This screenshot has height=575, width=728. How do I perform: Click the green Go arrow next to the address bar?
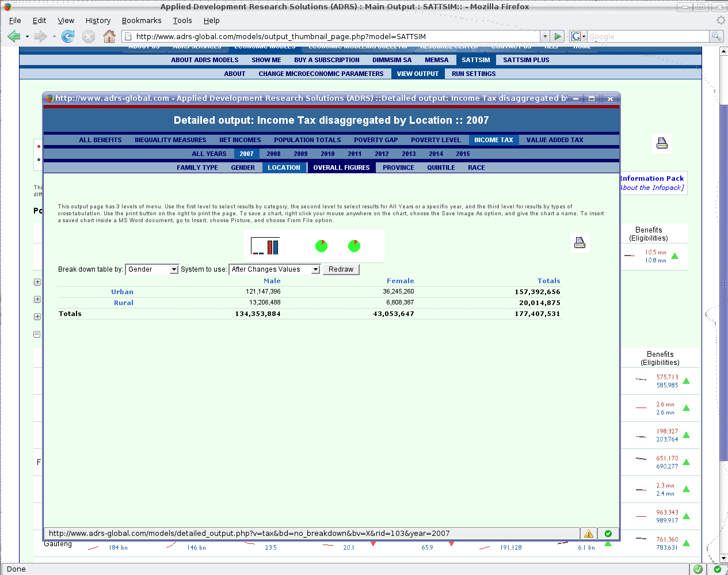(557, 36)
